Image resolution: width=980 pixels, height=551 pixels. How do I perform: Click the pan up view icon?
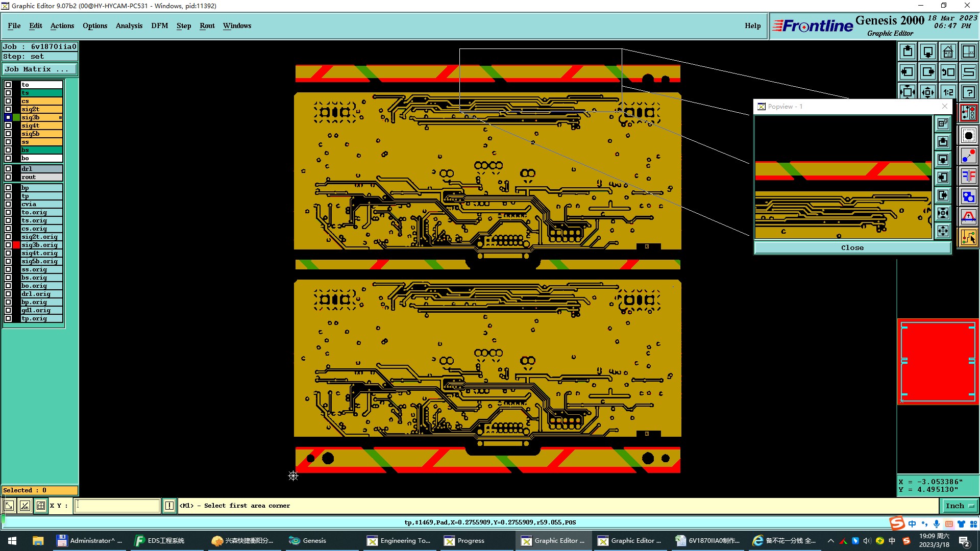coord(908,52)
